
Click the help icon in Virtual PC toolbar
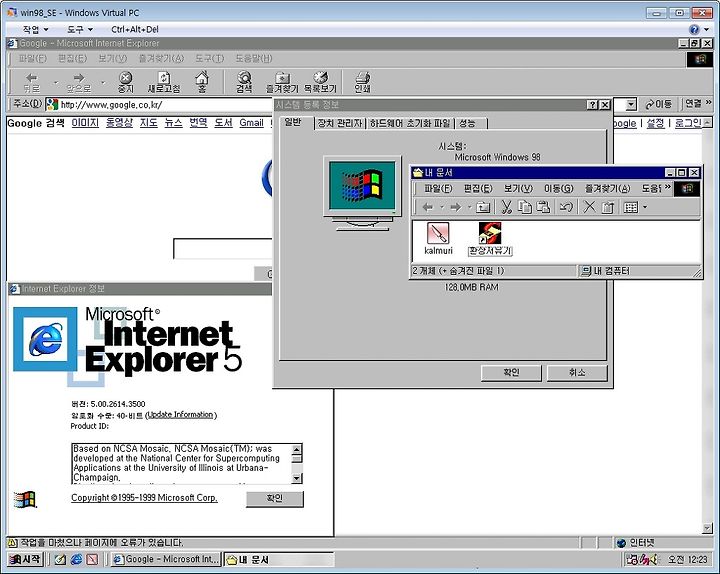[694, 29]
